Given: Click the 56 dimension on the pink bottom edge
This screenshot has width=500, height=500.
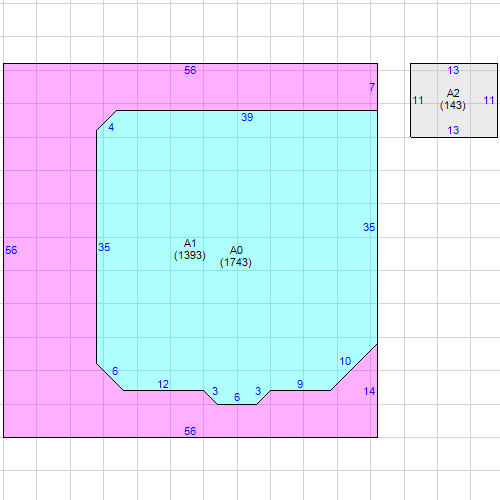Looking at the screenshot, I should tap(190, 431).
